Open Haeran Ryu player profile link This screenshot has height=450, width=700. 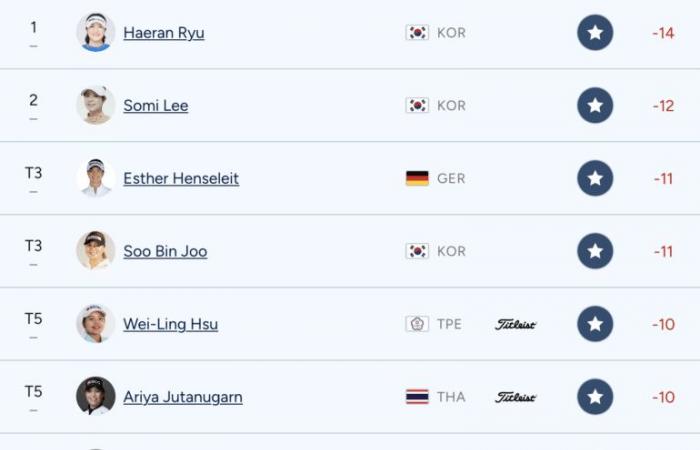[164, 33]
